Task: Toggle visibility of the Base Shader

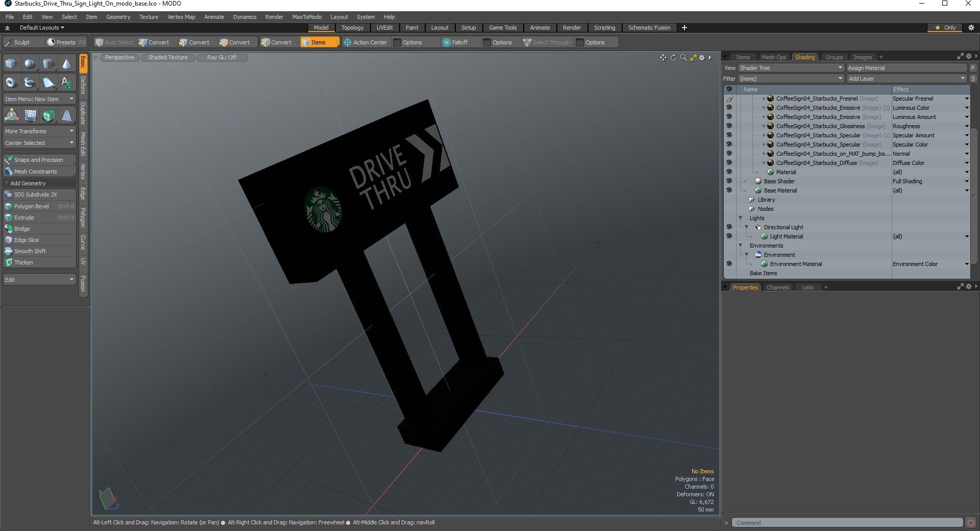Action: (729, 181)
